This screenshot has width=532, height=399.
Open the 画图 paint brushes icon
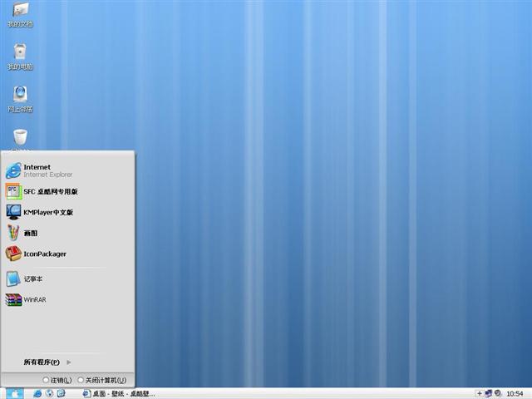(13, 233)
